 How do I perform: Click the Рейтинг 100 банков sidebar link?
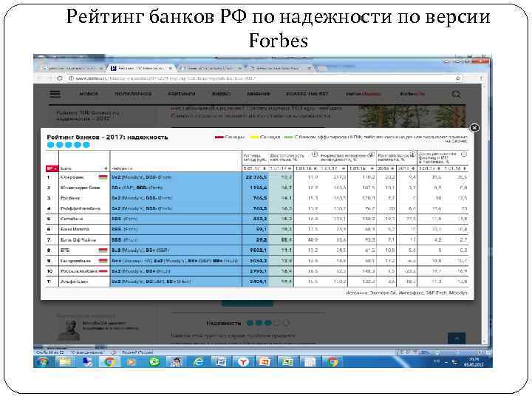[x=87, y=116]
